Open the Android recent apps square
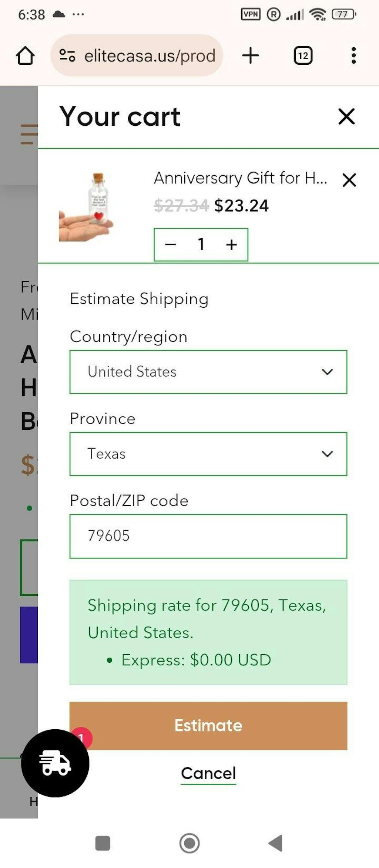The image size is (379, 868). point(103,843)
